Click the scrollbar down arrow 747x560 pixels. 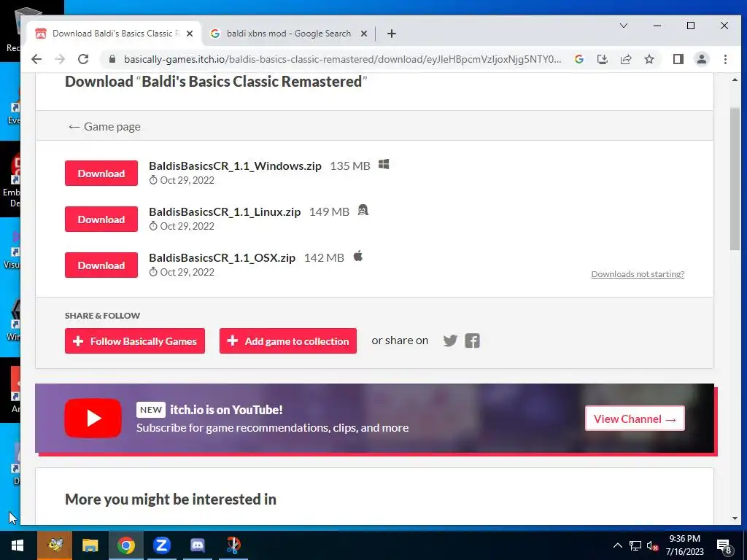[x=735, y=518]
